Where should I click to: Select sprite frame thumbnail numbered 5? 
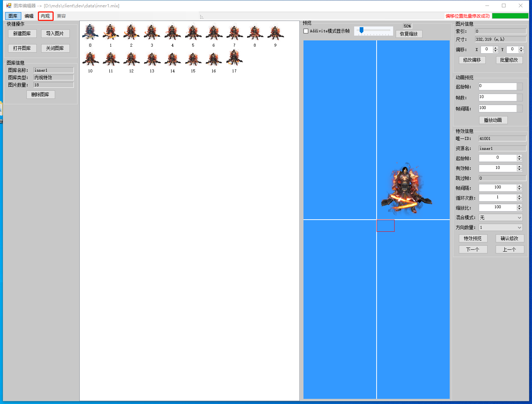[193, 32]
